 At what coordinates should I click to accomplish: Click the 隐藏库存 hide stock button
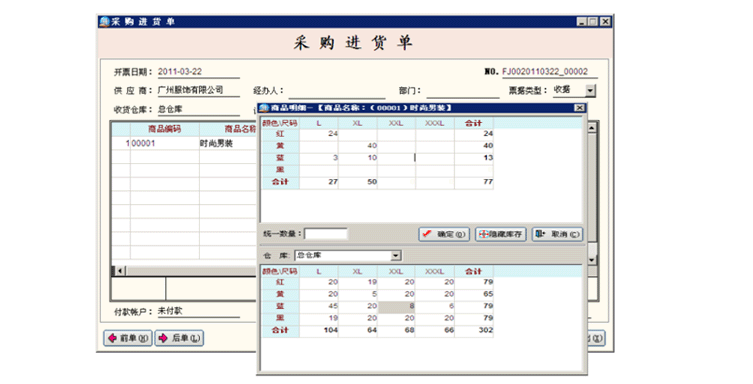[501, 234]
